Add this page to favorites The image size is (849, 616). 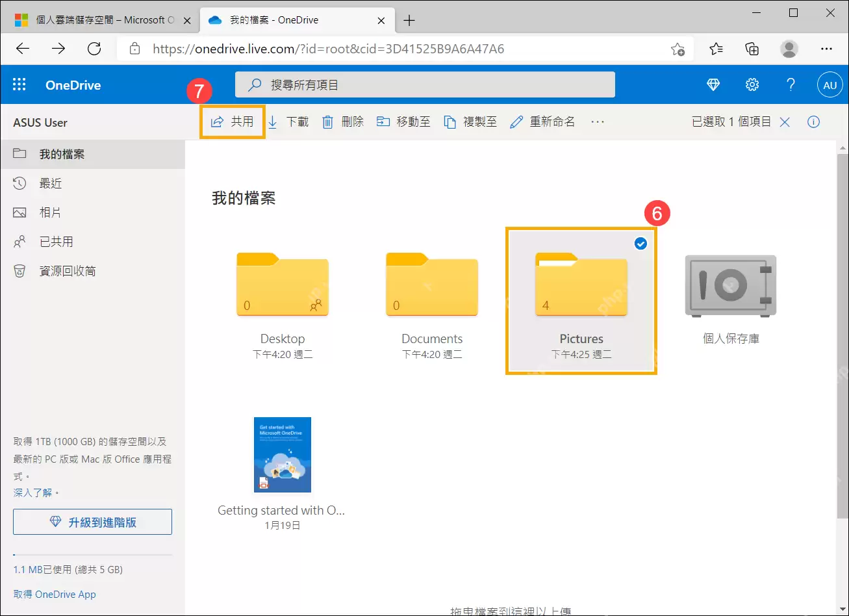[678, 49]
